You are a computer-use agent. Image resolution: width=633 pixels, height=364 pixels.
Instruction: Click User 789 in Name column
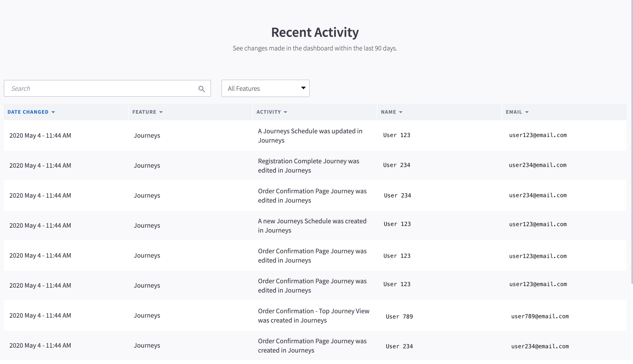[x=399, y=317]
